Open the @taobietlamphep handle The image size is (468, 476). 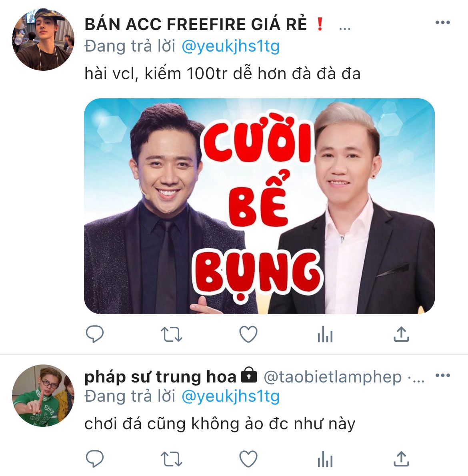pos(333,377)
